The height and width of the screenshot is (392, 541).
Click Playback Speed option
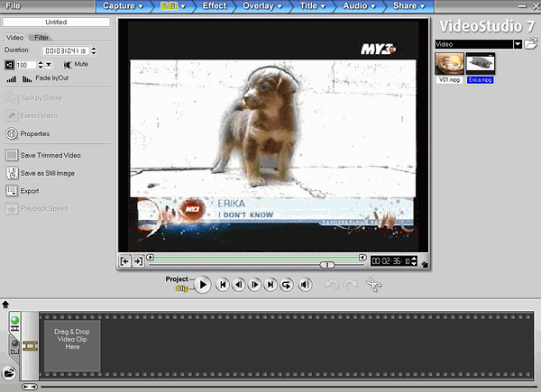(37, 208)
